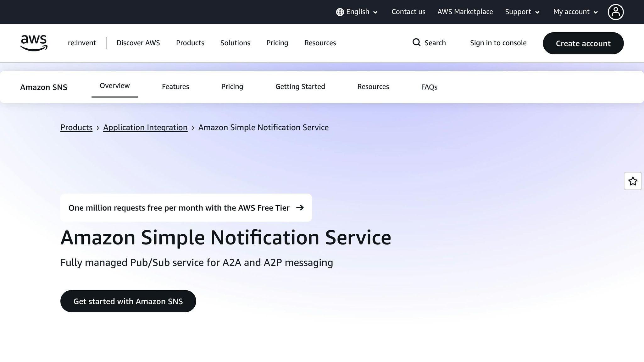Click Sign in to console
This screenshot has height=362, width=644.
click(x=498, y=43)
